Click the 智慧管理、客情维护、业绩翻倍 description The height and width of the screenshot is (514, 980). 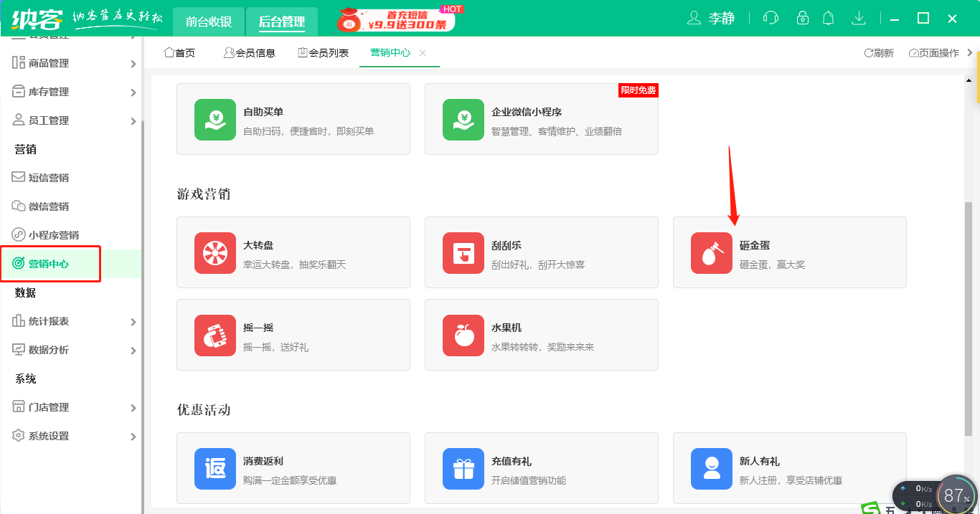[557, 131]
